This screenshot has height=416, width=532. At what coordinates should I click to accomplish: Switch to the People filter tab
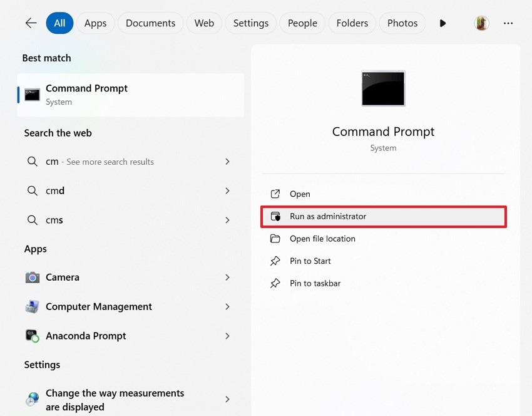(x=302, y=23)
